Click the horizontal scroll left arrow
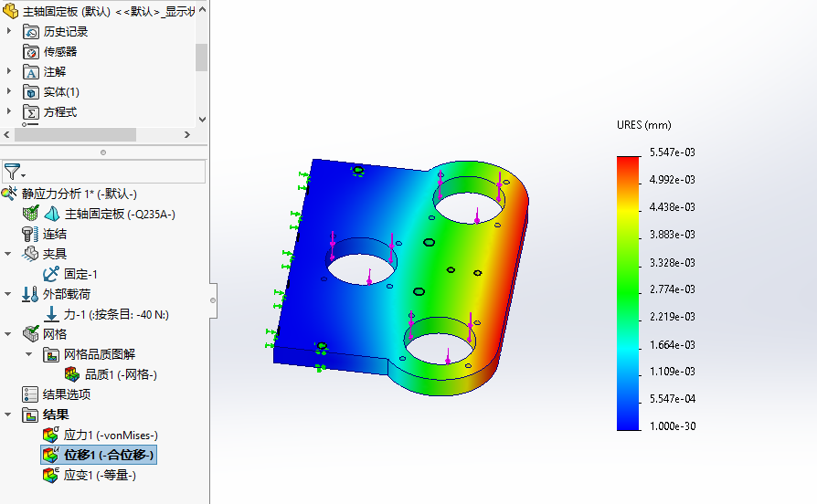 pos(6,134)
